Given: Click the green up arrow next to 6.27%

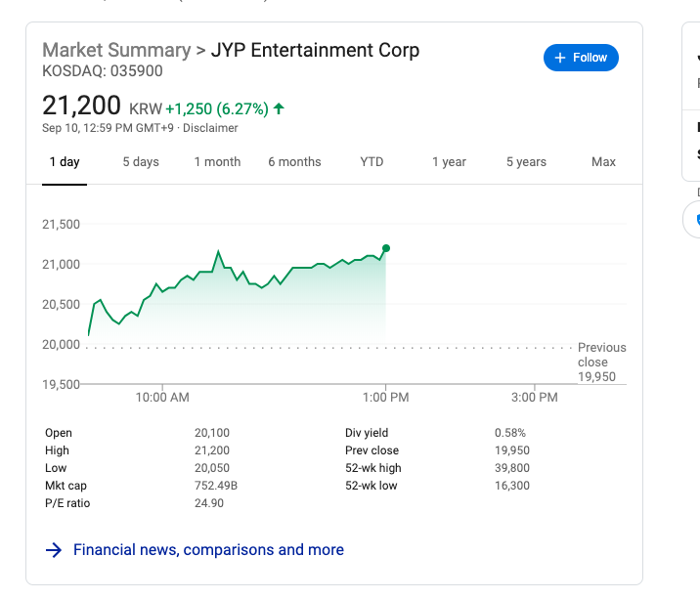Looking at the screenshot, I should 279,108.
